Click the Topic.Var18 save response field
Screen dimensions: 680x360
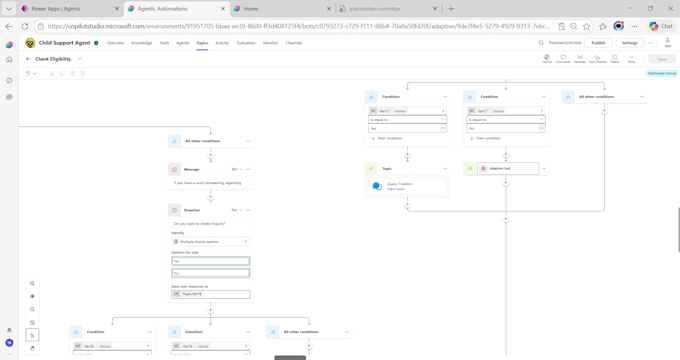click(210, 294)
